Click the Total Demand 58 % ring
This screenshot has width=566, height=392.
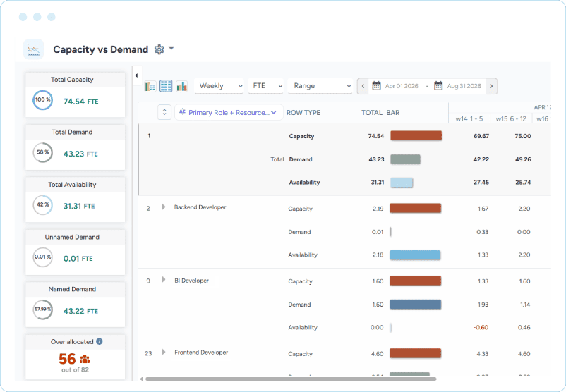(x=42, y=152)
